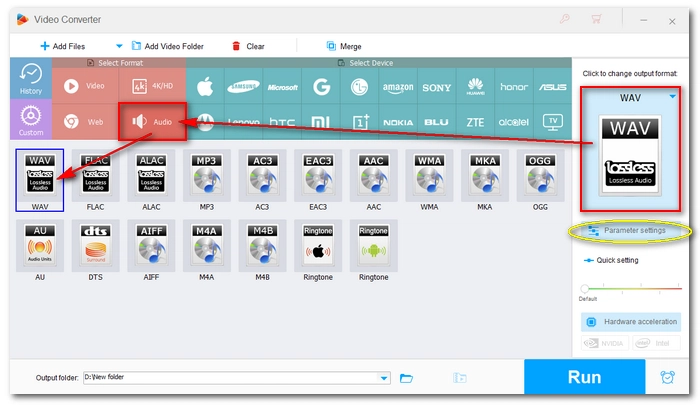Click the large WAV output format thumbnail

point(630,154)
